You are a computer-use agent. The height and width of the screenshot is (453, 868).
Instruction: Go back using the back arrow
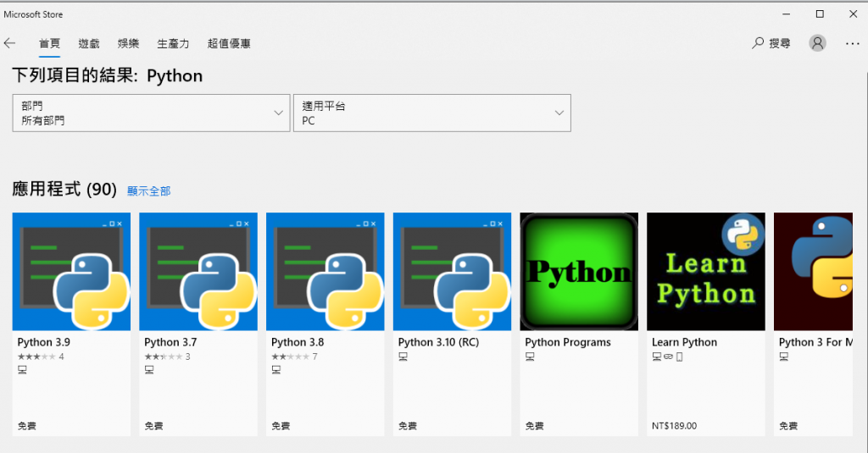10,43
